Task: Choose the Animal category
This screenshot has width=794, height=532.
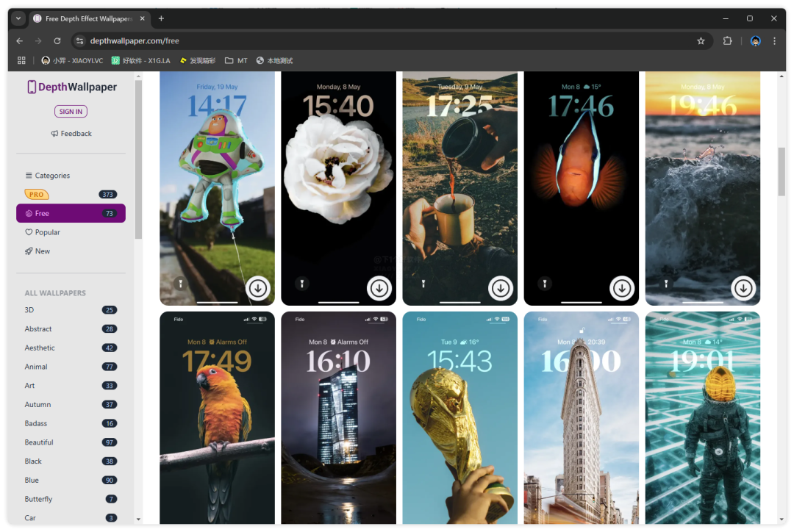Action: pos(36,367)
